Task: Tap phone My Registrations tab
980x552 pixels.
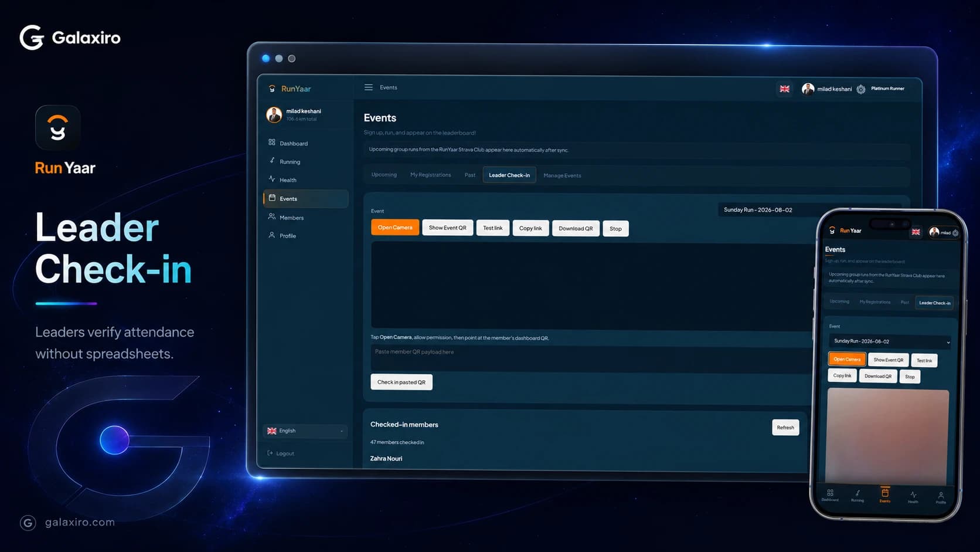Action: point(875,302)
